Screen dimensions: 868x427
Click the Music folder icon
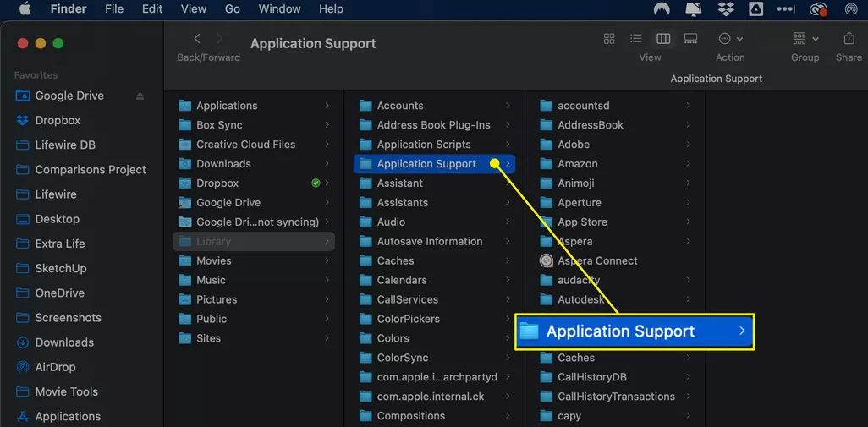(x=185, y=280)
